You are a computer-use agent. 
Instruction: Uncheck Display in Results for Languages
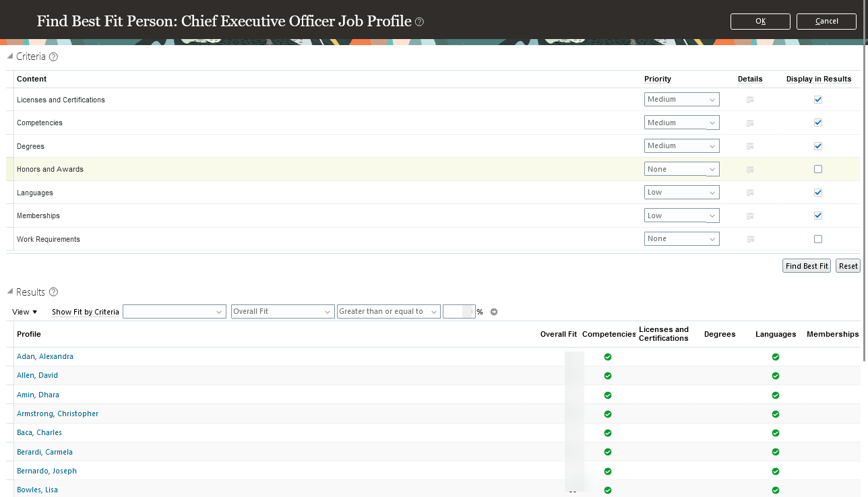click(818, 193)
